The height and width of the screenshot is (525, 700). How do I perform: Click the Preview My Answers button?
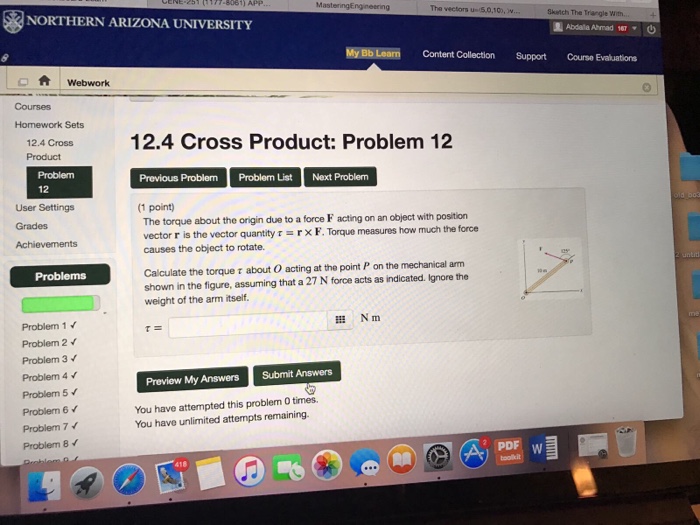pos(192,379)
